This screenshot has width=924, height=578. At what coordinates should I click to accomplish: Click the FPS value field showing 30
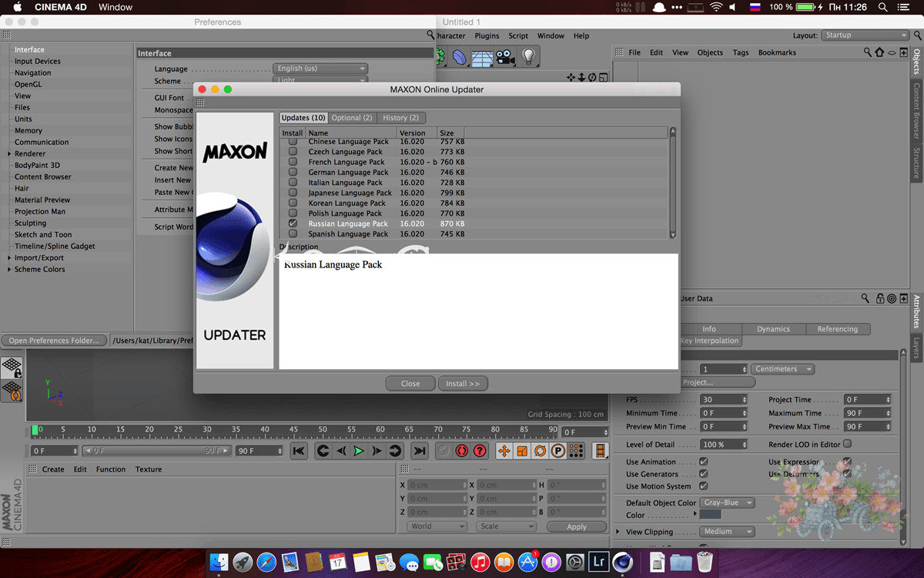724,400
